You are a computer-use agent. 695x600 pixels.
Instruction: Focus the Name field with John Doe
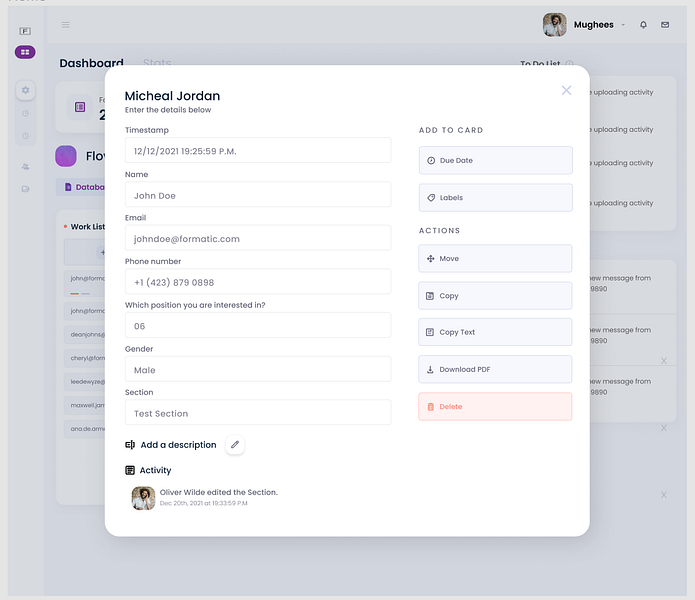[258, 194]
